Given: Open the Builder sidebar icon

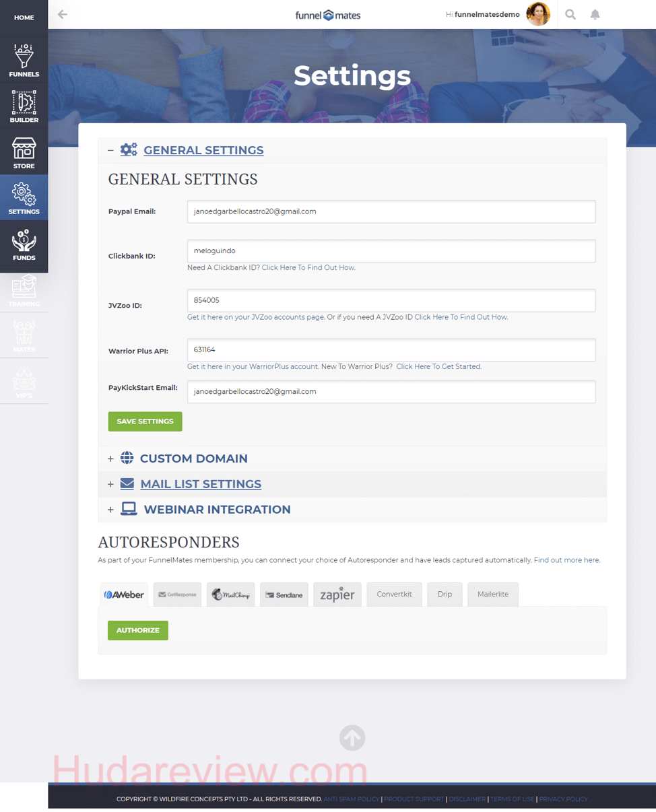Looking at the screenshot, I should pos(24,106).
